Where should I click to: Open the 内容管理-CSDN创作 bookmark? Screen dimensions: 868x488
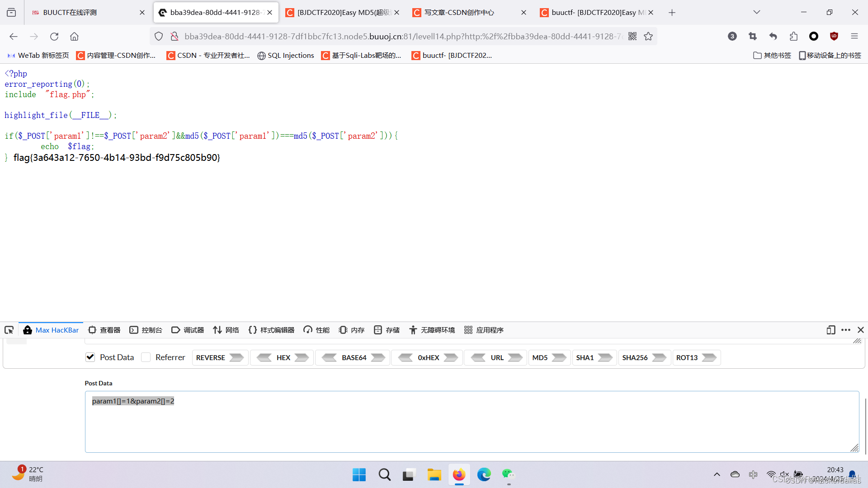tap(116, 55)
